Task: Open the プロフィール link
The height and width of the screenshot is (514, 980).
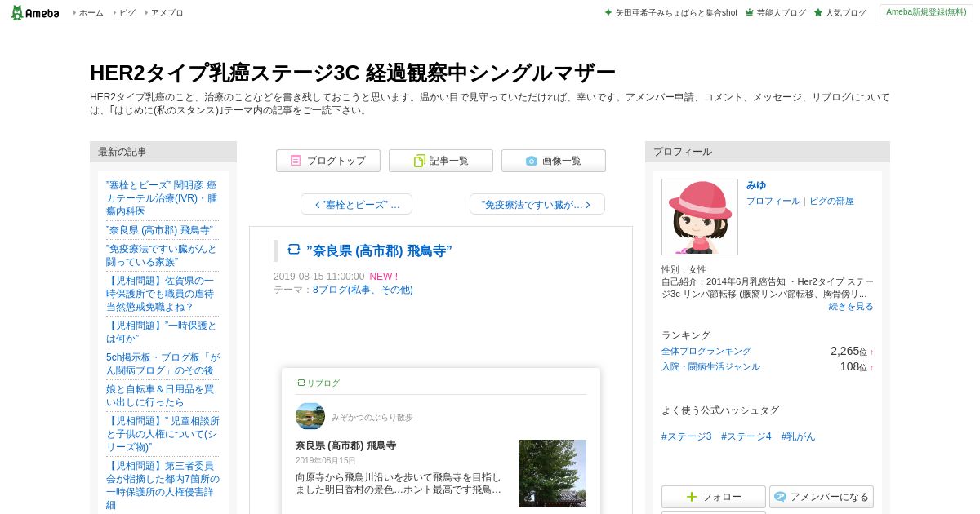Action: click(773, 201)
